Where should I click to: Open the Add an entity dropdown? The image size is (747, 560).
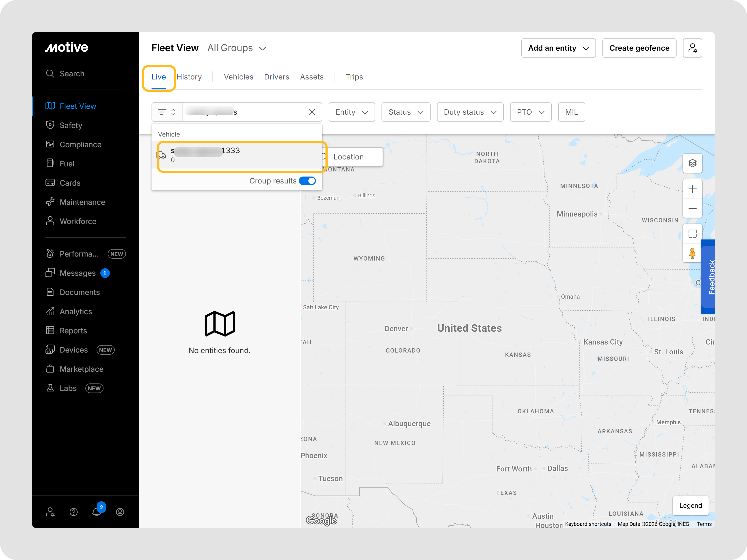(559, 48)
